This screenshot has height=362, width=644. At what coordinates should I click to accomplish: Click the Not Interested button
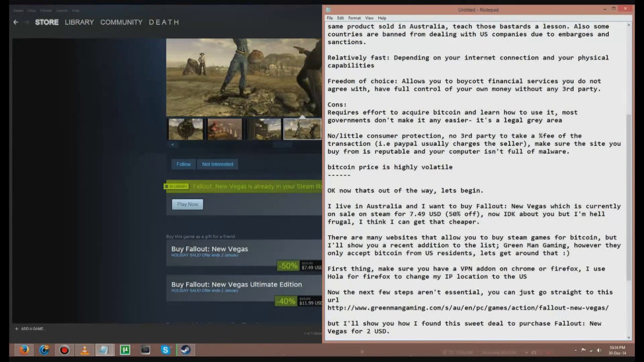pyautogui.click(x=217, y=164)
